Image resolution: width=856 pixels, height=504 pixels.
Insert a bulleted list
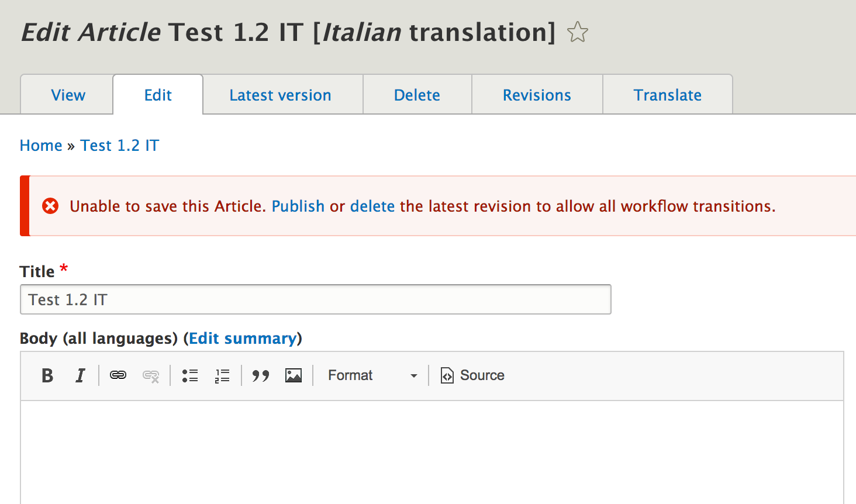click(190, 375)
